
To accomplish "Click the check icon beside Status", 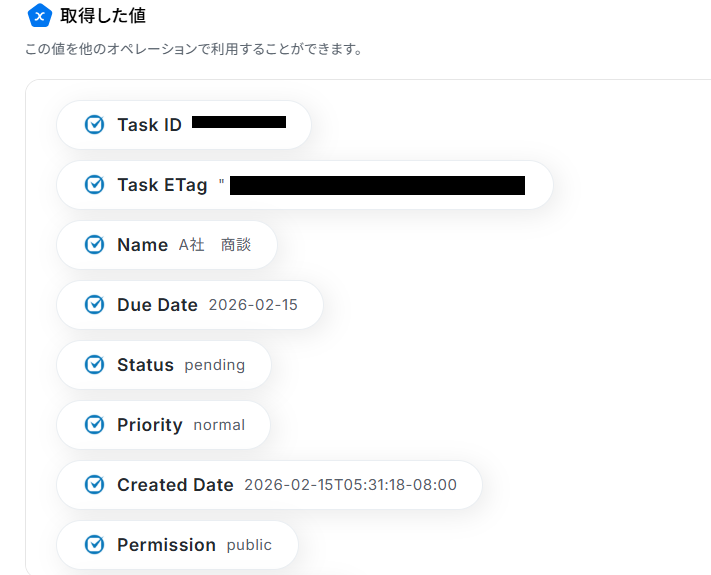I will point(94,365).
